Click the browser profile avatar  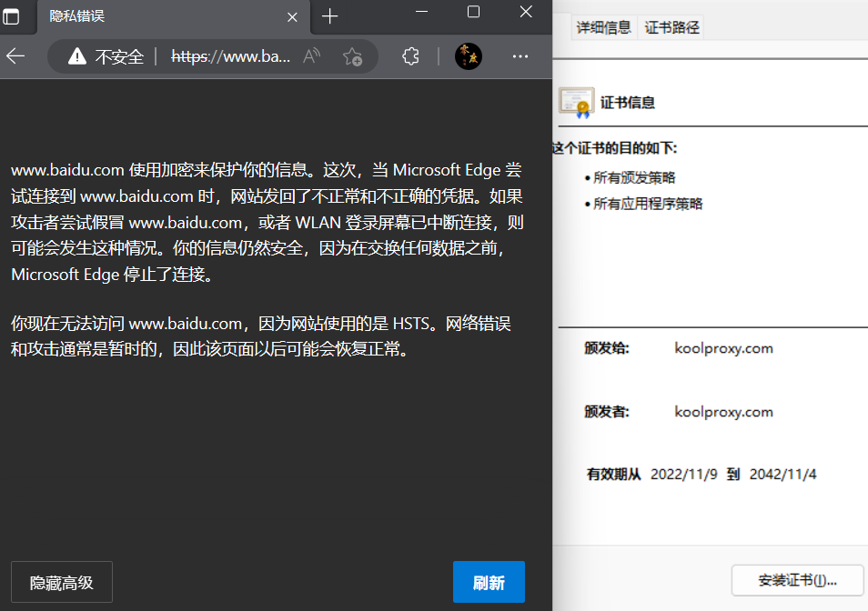(468, 55)
